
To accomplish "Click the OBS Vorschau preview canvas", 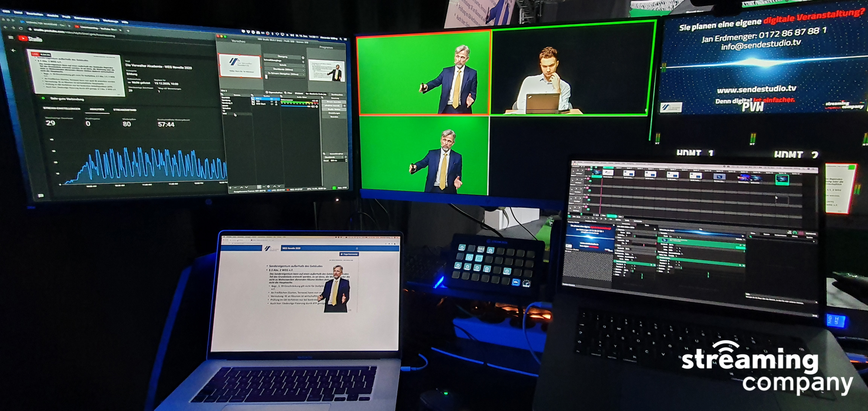I will pyautogui.click(x=240, y=66).
